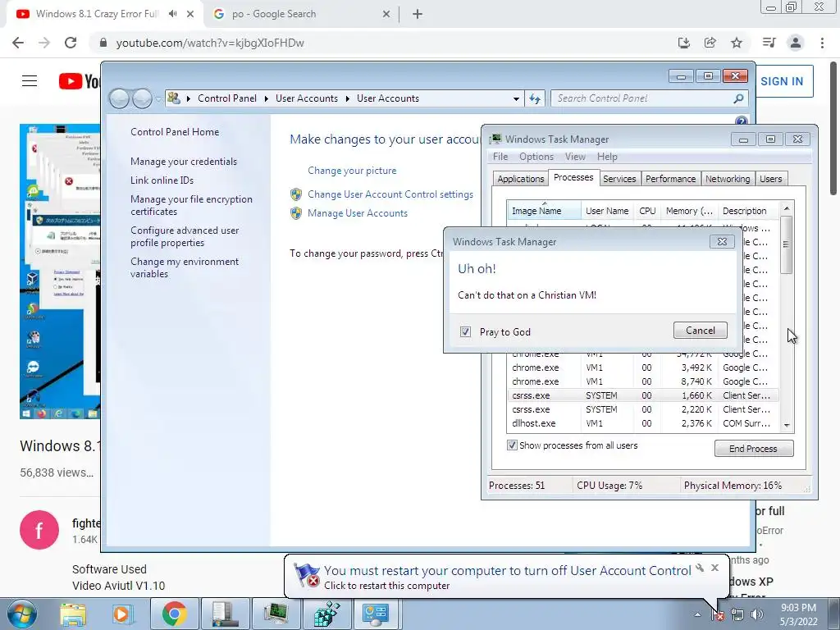Screen dimensions: 840x630
Task: Click the Control Panel search magnifier icon
Action: pos(738,98)
